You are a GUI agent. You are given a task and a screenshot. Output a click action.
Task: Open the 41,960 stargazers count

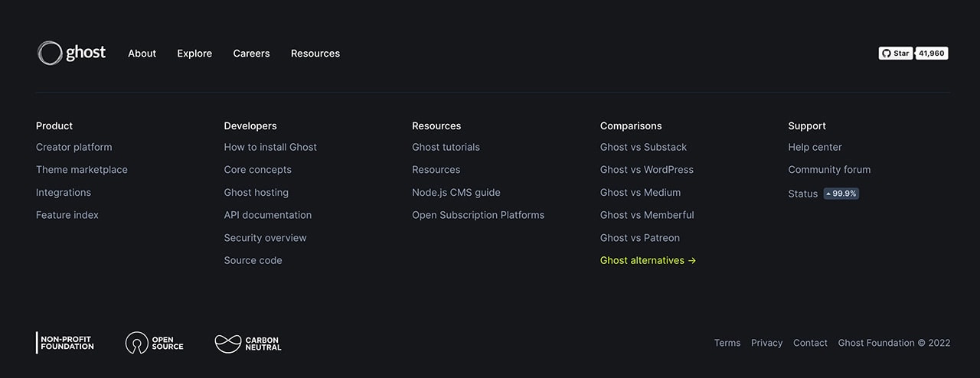tap(932, 54)
